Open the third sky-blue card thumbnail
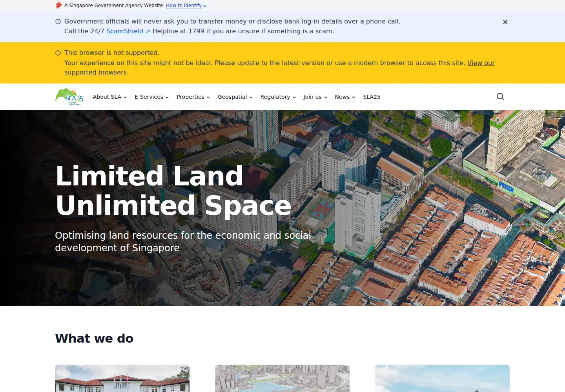Screen dimensions: 565x392 pyautogui.click(x=443, y=378)
